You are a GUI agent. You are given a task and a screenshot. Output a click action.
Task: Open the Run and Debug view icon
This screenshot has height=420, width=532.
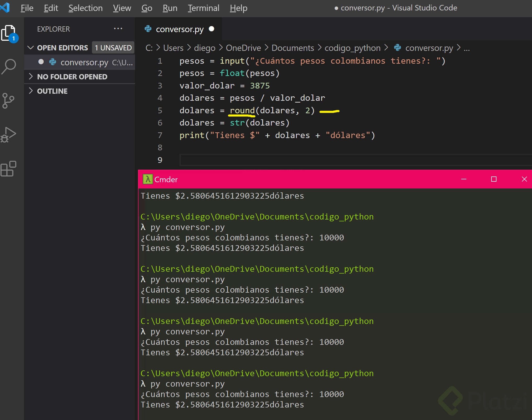click(x=8, y=135)
